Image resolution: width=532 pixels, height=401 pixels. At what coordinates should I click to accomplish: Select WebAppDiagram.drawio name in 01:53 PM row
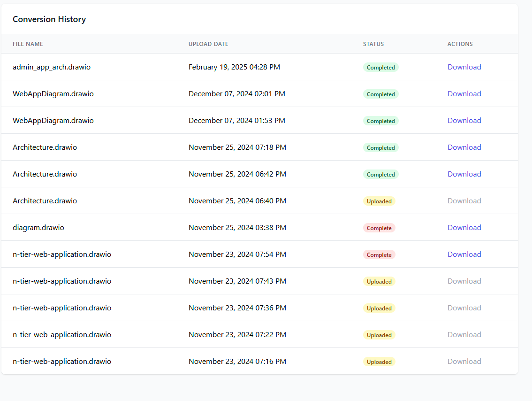(x=53, y=121)
